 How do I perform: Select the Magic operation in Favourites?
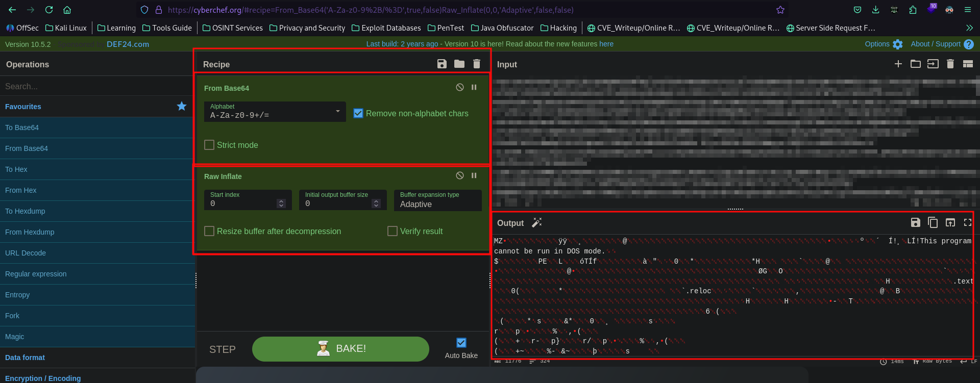tap(15, 337)
